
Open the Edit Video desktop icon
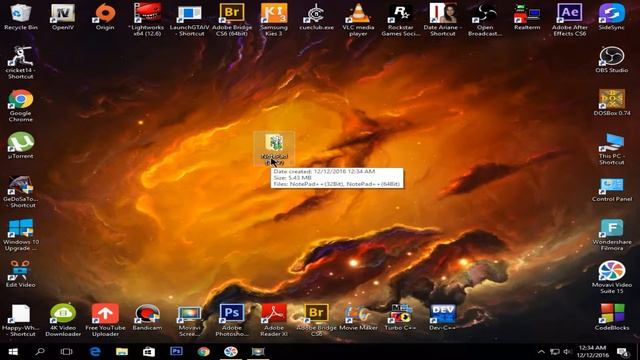20,273
